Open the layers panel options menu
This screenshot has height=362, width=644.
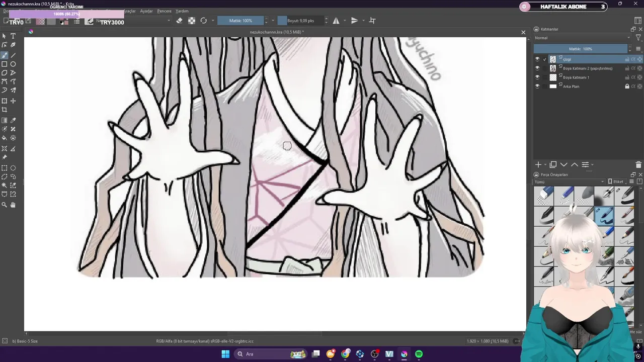[x=638, y=49]
